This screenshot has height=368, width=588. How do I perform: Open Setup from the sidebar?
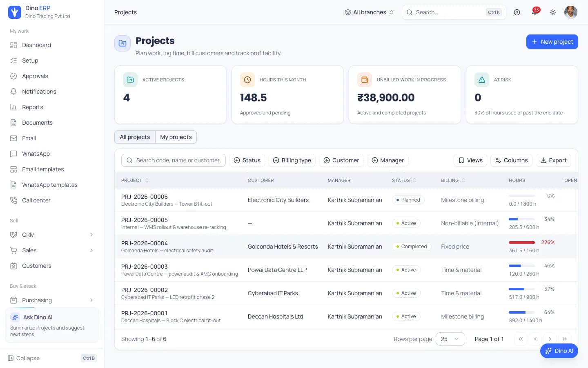pyautogui.click(x=52, y=61)
